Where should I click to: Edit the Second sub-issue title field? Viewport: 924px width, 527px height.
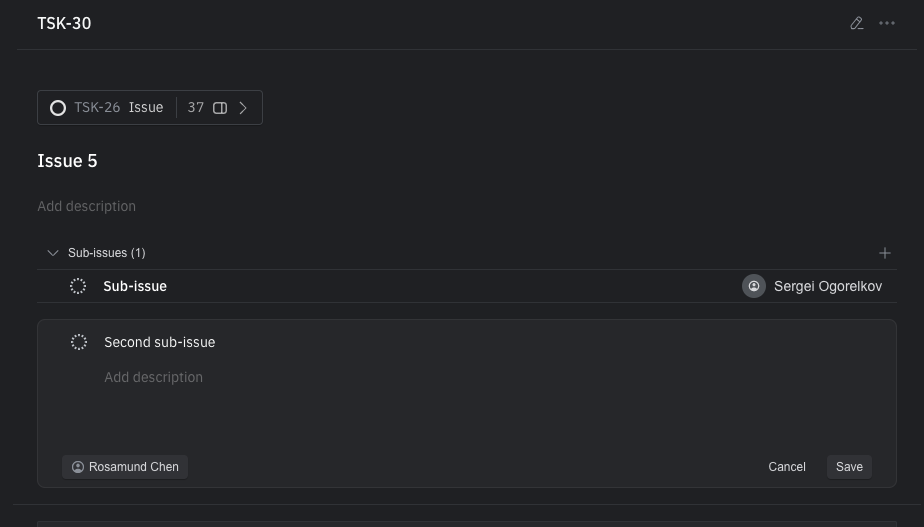pyautogui.click(x=160, y=342)
